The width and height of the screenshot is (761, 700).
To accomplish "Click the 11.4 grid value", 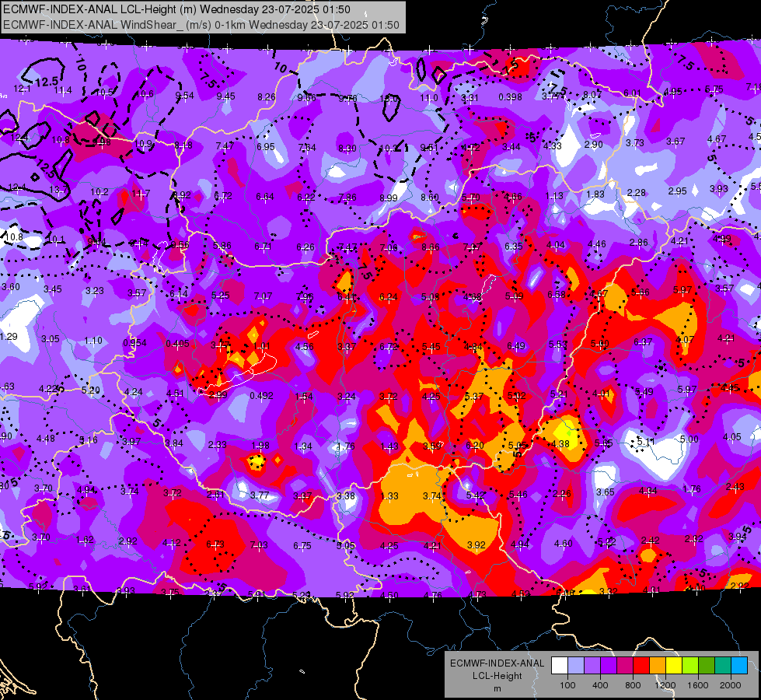I will pos(63,90).
